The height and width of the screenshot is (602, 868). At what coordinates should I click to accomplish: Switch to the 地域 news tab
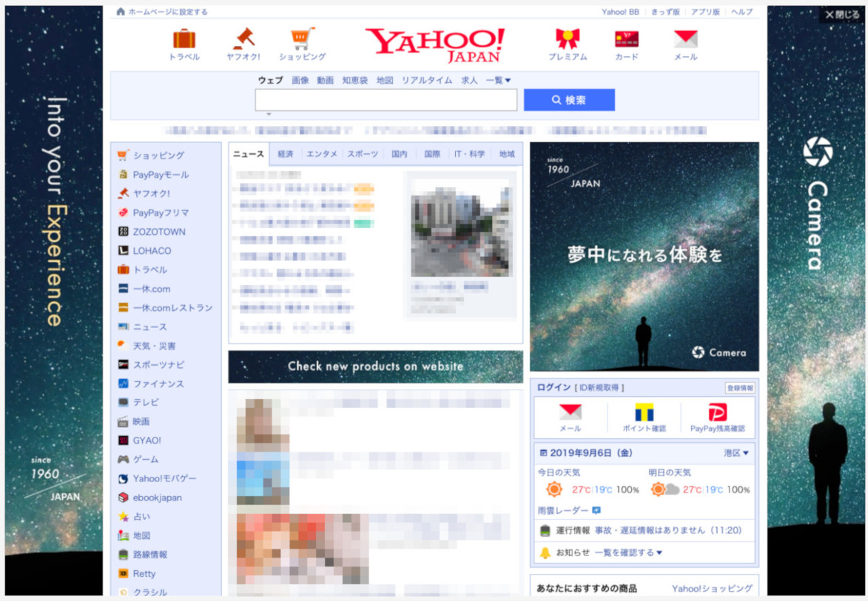507,154
